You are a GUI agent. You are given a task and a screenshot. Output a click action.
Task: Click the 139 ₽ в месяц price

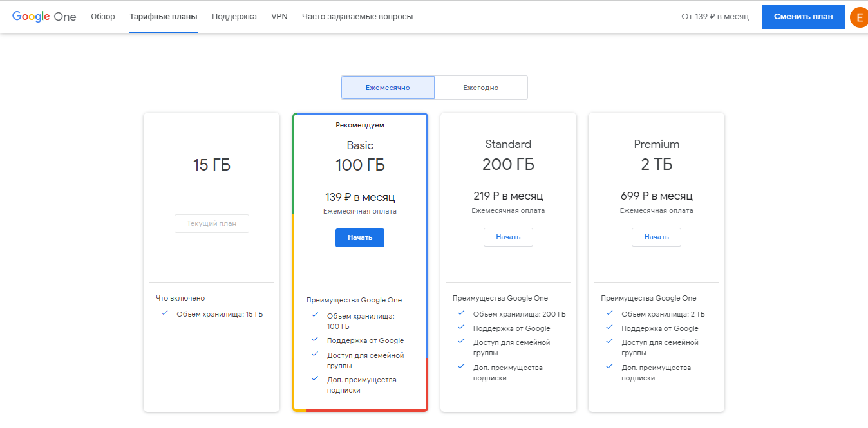tap(360, 197)
